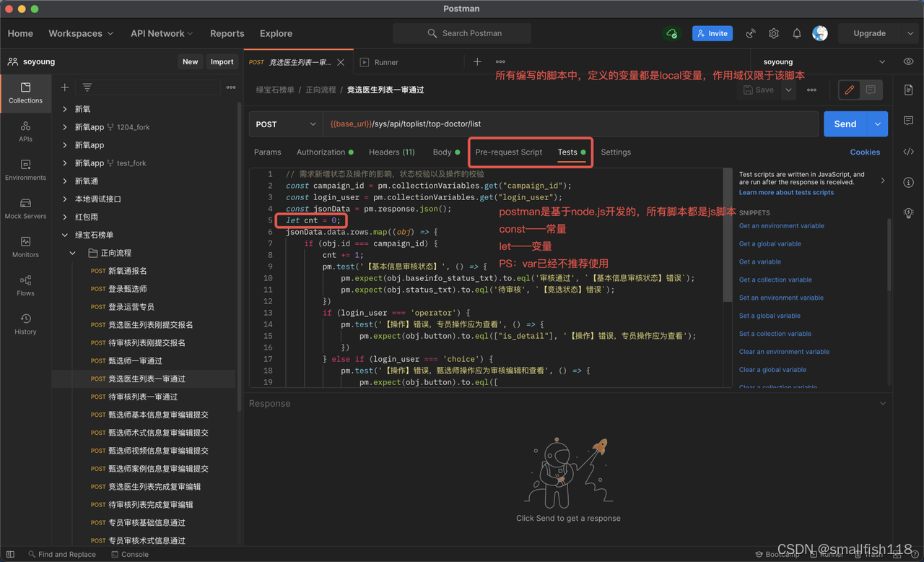Screen dimensions: 924x562
Task: Open the Flows sidebar panel
Action: pos(25,285)
